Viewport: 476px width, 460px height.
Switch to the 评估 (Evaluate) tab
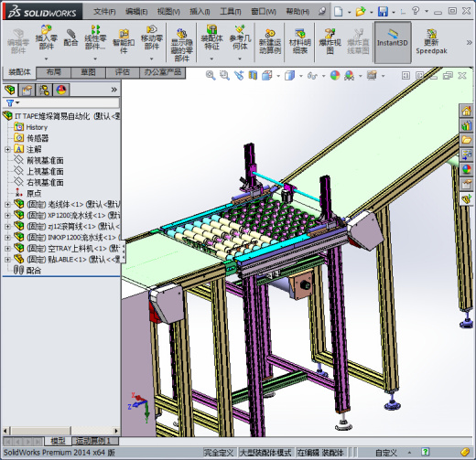(x=123, y=72)
